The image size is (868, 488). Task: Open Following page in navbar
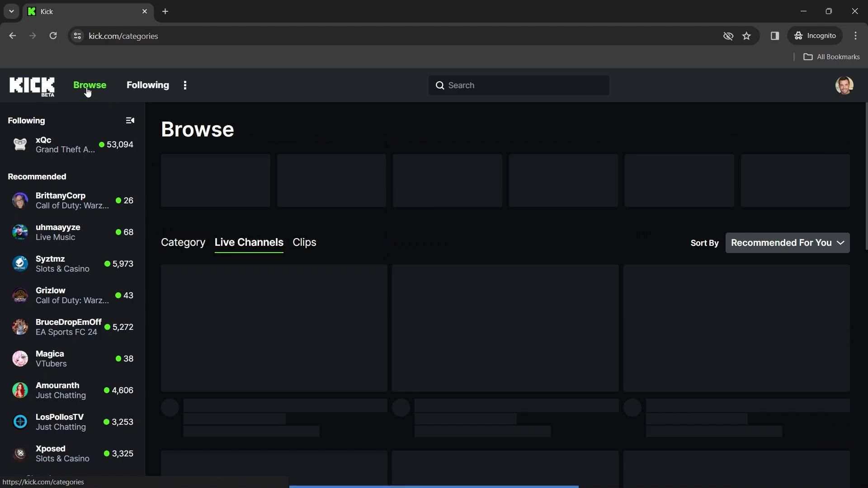(147, 85)
